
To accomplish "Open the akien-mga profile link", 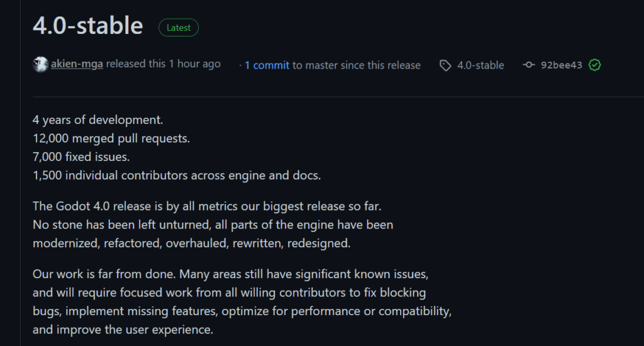I will [77, 64].
